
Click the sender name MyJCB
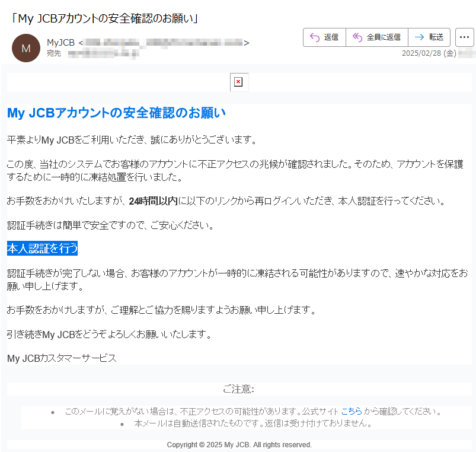point(60,43)
